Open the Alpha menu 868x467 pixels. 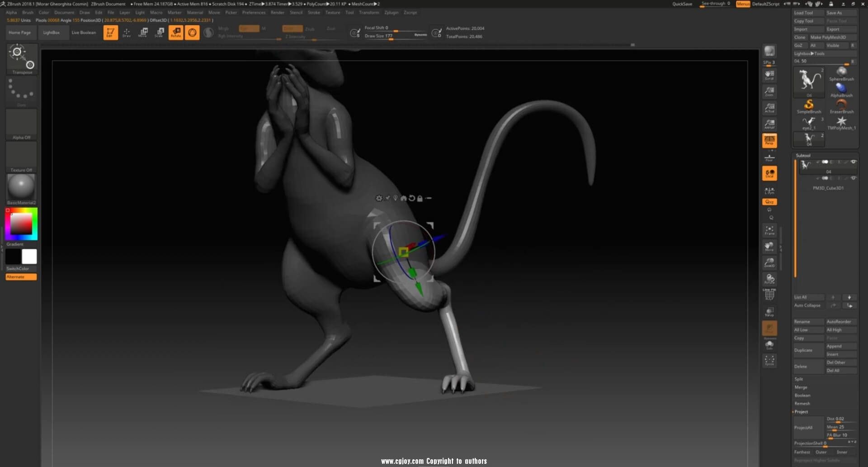(11, 13)
